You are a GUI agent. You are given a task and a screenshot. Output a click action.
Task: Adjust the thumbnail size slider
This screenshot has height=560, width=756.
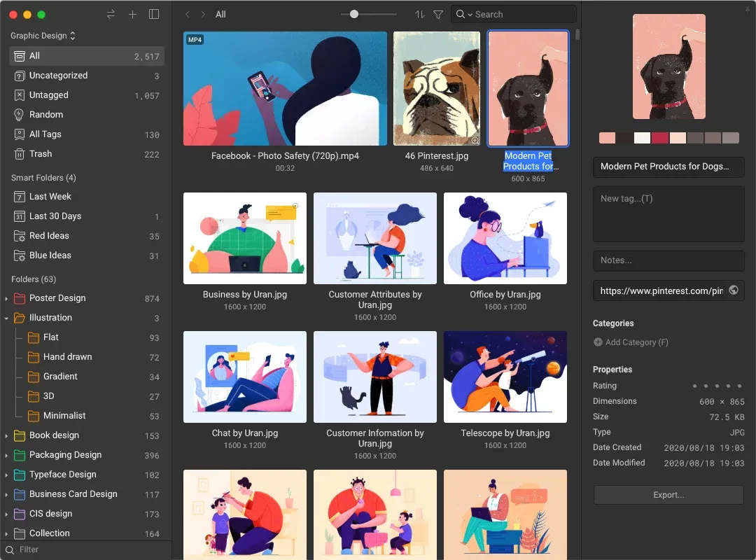tap(354, 15)
